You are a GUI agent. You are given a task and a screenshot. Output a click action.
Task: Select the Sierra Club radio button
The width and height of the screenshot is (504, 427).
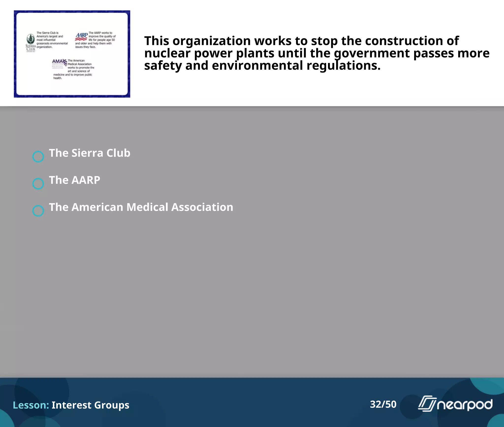pyautogui.click(x=38, y=156)
